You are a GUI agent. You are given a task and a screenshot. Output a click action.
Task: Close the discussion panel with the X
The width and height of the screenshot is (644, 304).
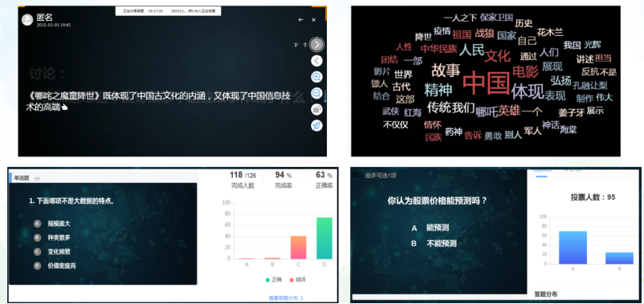click(313, 20)
